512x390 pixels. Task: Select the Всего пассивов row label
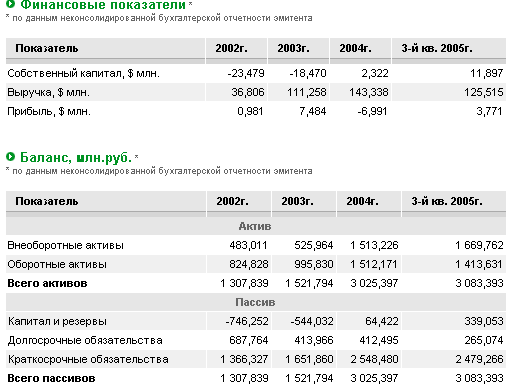(51, 378)
